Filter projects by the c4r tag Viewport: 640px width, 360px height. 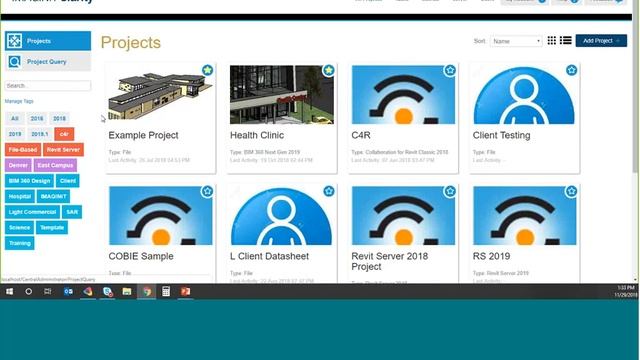[x=64, y=134]
